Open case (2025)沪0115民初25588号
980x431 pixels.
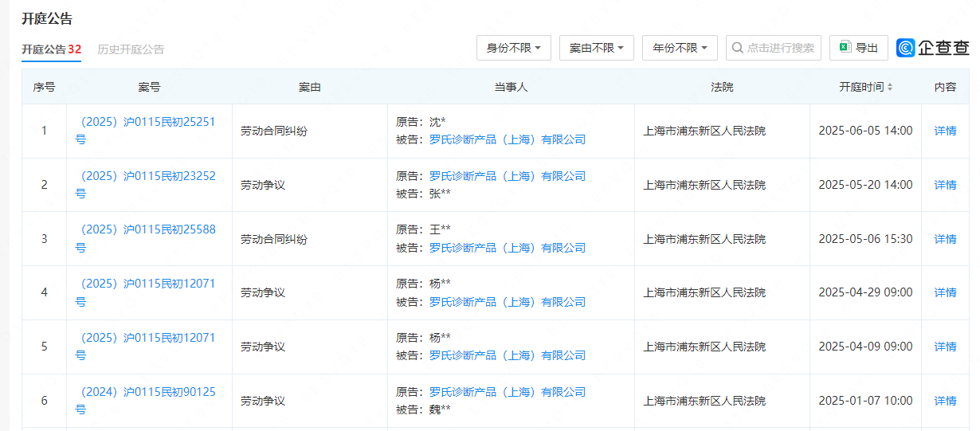[x=145, y=239]
